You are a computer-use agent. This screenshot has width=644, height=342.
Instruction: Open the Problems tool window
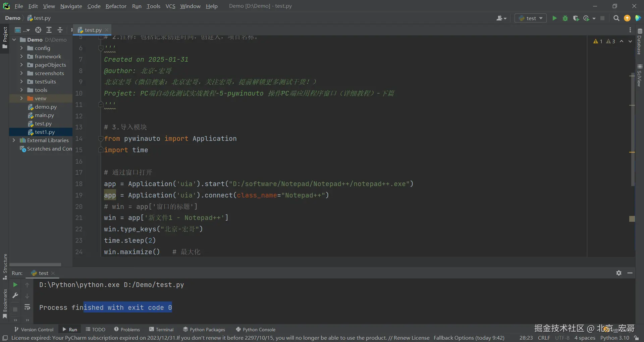(127, 330)
